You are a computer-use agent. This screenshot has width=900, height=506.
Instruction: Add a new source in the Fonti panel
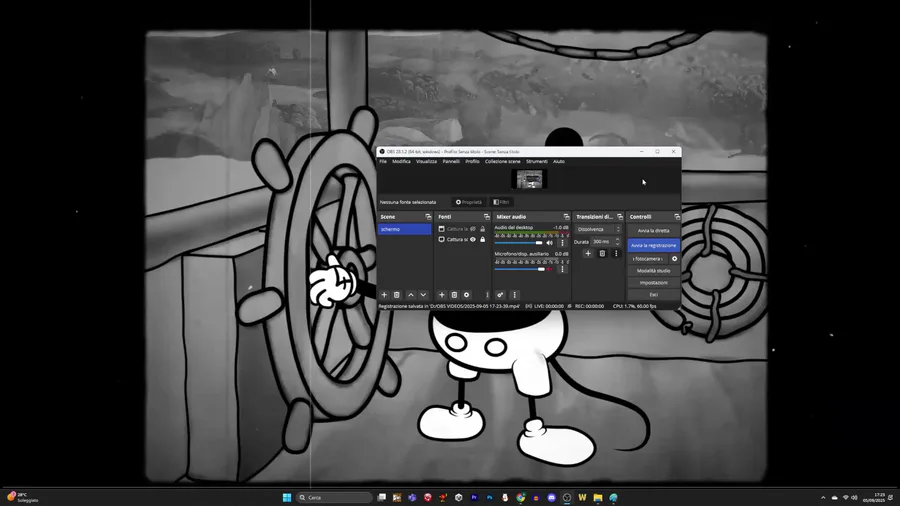point(441,295)
